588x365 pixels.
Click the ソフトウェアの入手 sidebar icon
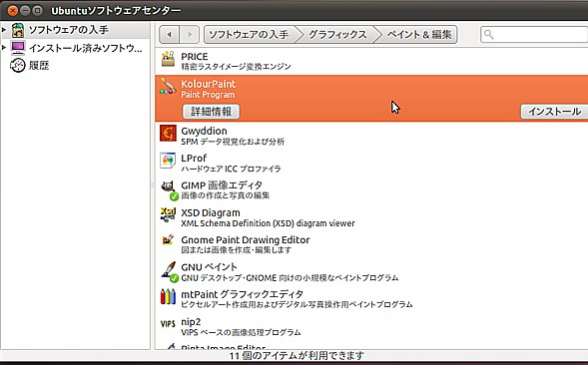pyautogui.click(x=18, y=30)
